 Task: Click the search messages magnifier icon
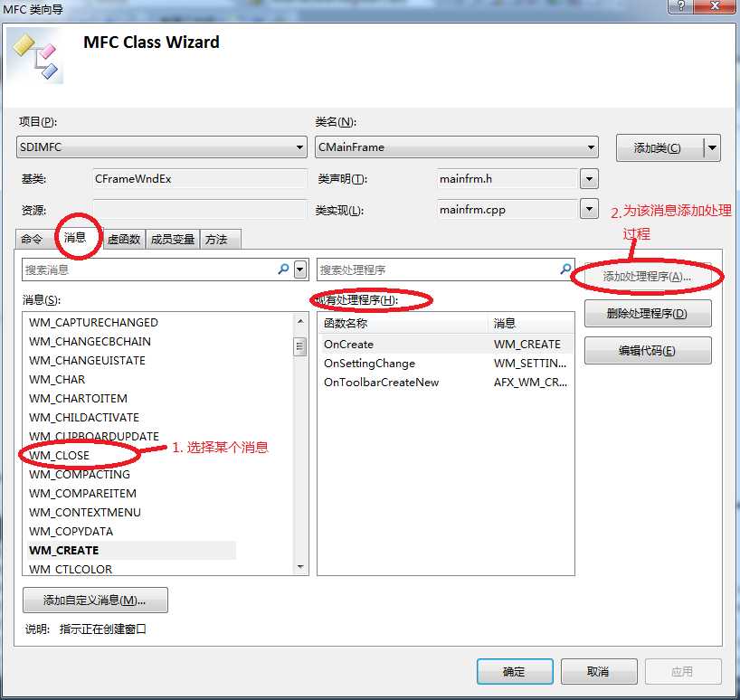coord(283,270)
